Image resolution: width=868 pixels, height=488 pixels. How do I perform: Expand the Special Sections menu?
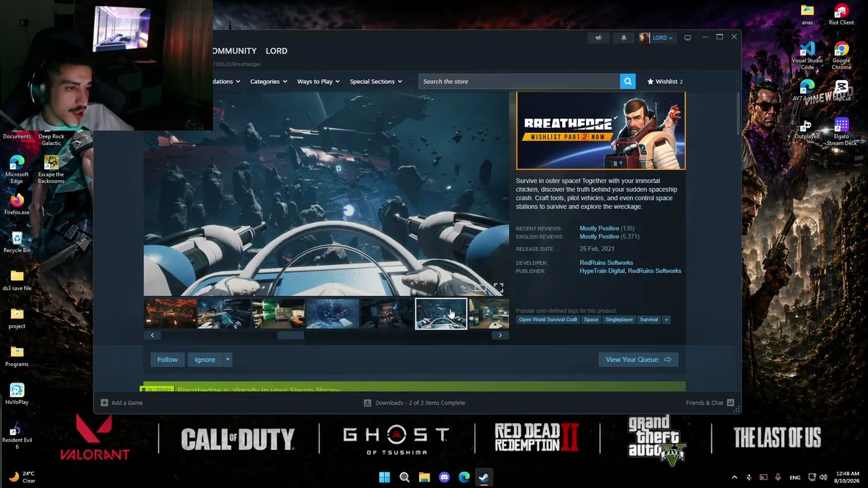(376, 81)
